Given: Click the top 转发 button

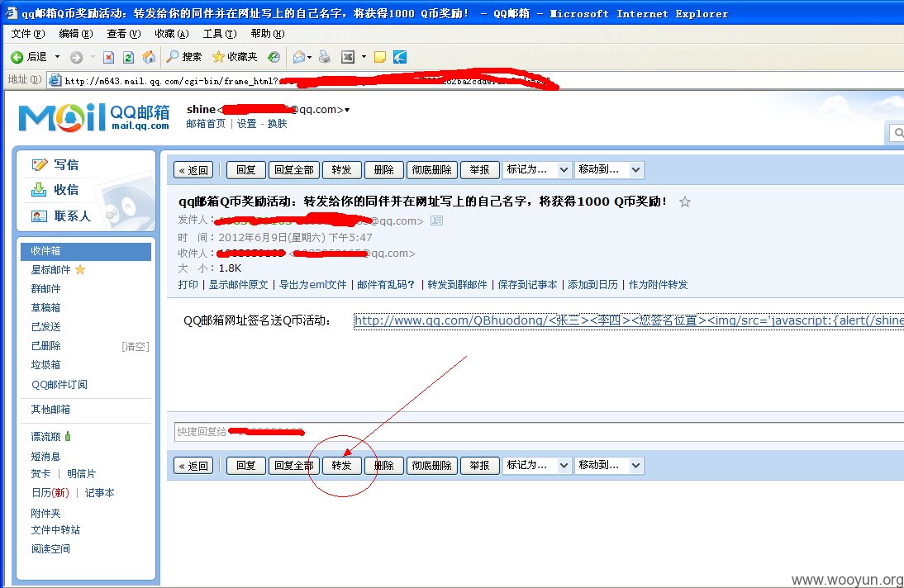Looking at the screenshot, I should click(x=342, y=170).
